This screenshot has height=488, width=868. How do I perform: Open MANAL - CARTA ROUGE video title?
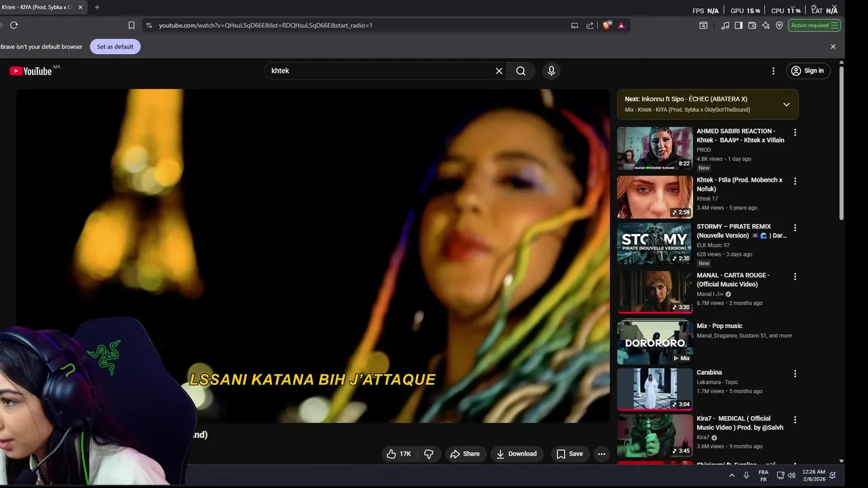(733, 280)
